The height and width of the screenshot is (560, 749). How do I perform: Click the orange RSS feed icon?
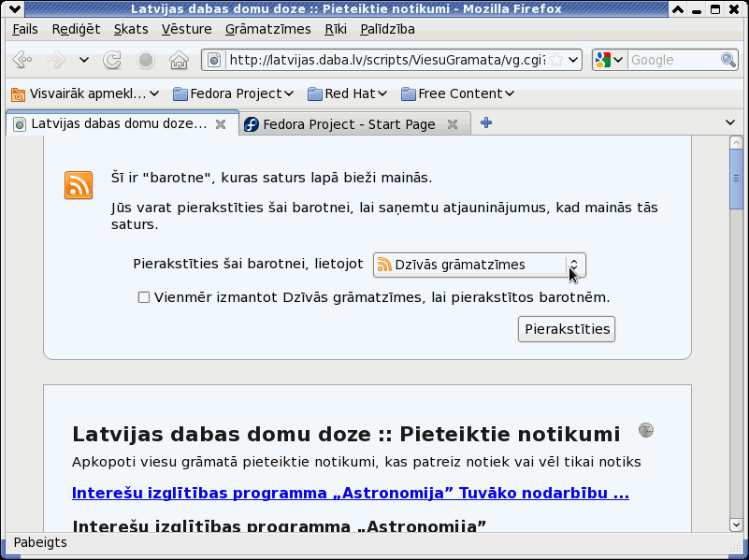click(x=79, y=185)
